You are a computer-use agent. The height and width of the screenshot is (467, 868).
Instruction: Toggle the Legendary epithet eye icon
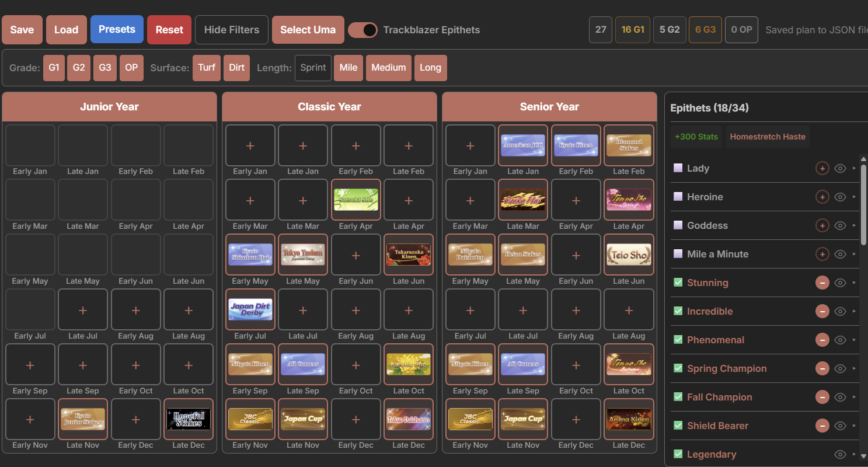(x=840, y=455)
